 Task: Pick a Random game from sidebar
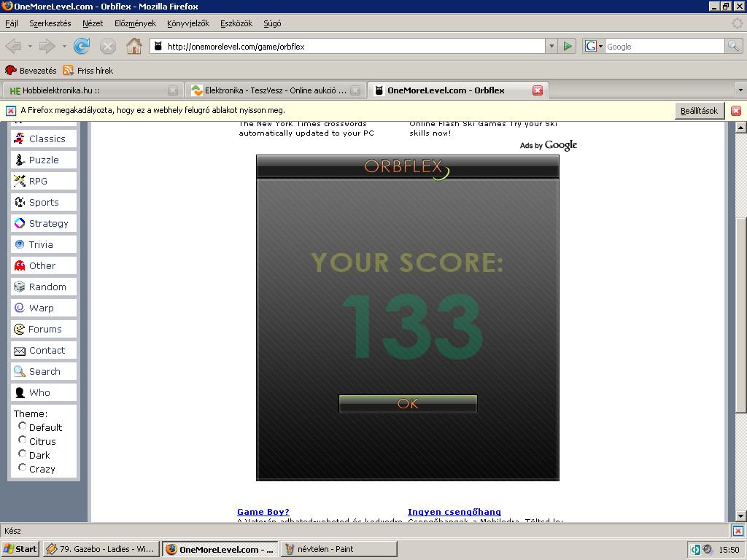pos(43,287)
